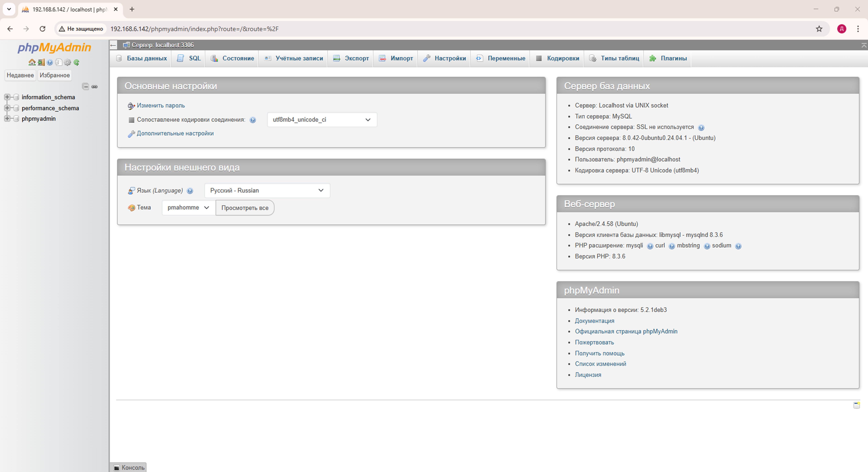The width and height of the screenshot is (868, 472).
Task: Open Русский - Russian language dropdown
Action: click(267, 190)
